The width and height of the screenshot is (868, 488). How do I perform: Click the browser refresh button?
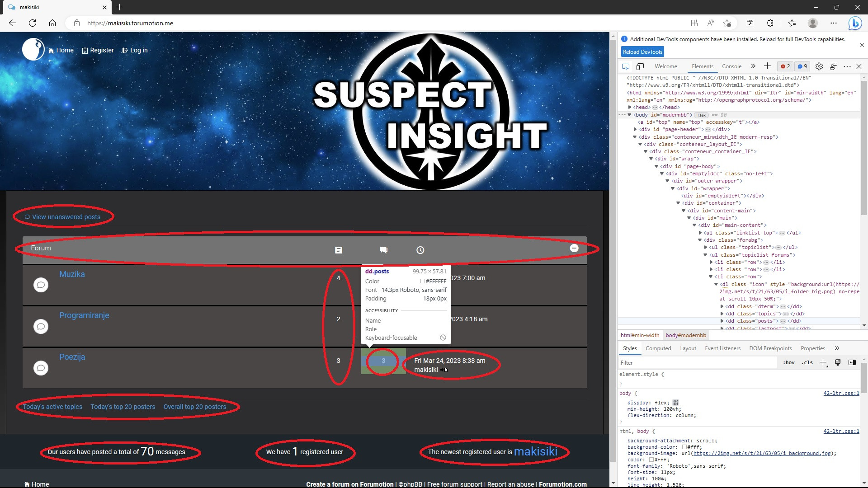tap(33, 23)
